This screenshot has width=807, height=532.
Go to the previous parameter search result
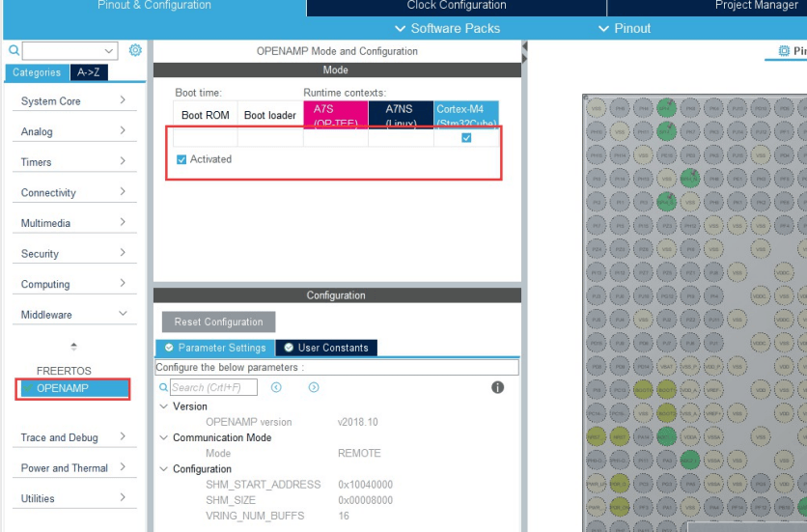tap(276, 387)
